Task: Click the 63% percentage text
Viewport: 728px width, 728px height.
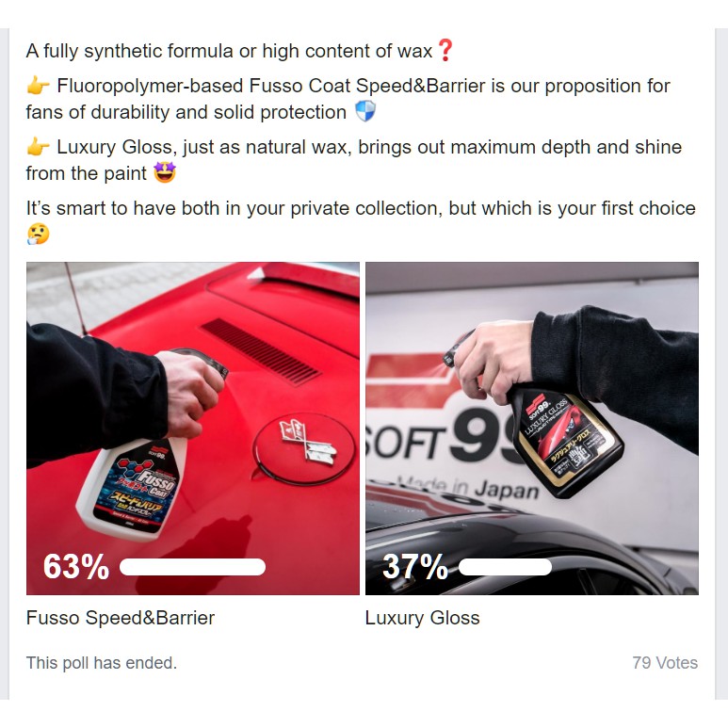Action: 76,566
